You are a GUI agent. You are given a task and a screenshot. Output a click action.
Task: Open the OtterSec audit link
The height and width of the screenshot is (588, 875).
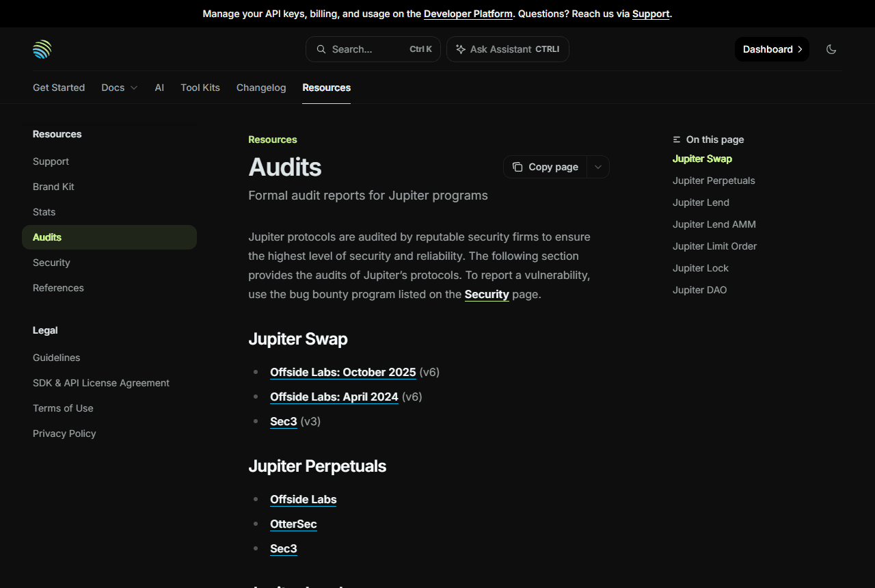(x=293, y=524)
